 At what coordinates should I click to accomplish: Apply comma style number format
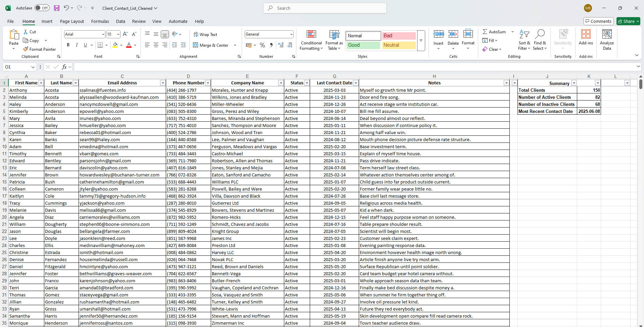pos(271,45)
